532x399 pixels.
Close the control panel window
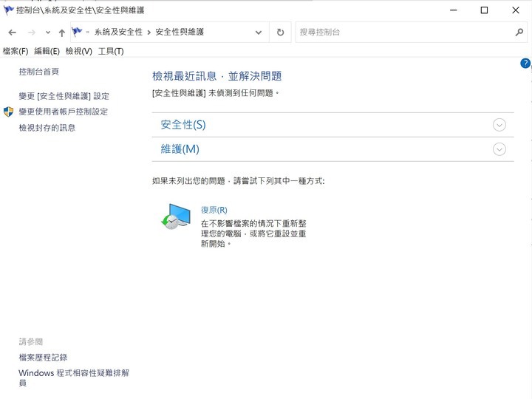[x=516, y=10]
